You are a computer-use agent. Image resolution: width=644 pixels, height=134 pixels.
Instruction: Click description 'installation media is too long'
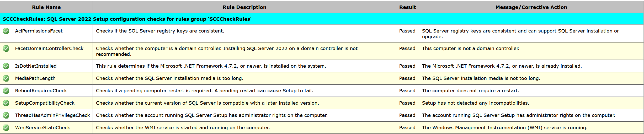170,78
